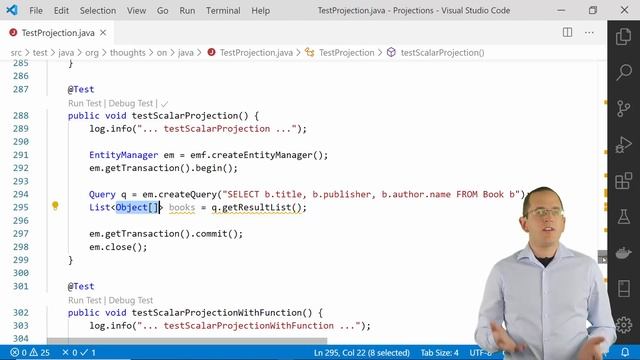This screenshot has height=360, width=640.
Task: Click the split editor icon
Action: pos(567,32)
